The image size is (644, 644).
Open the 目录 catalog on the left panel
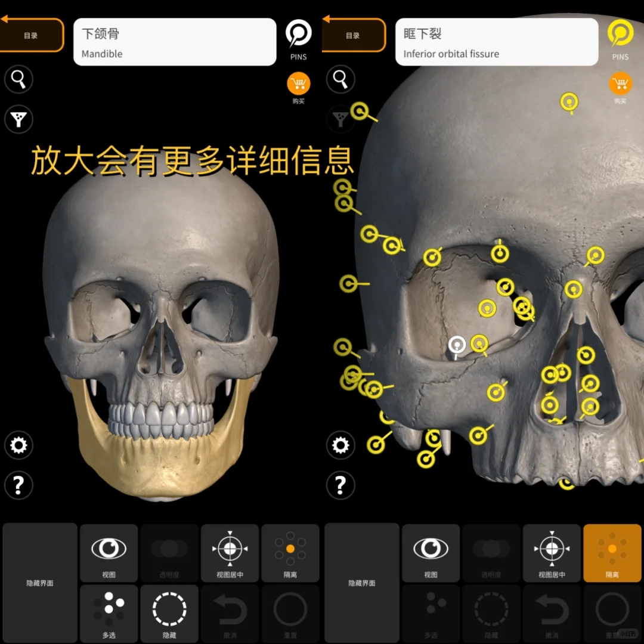(x=32, y=35)
